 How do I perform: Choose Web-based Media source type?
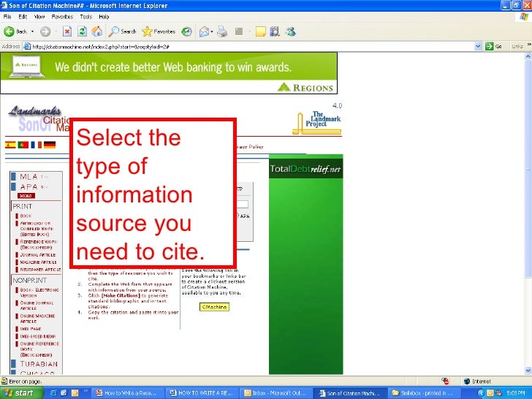point(37,337)
